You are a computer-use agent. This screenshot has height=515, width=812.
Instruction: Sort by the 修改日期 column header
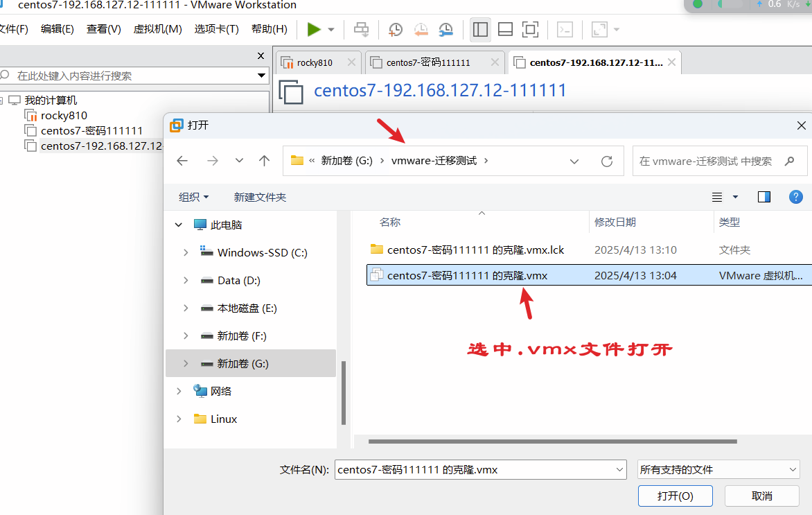tap(615, 222)
